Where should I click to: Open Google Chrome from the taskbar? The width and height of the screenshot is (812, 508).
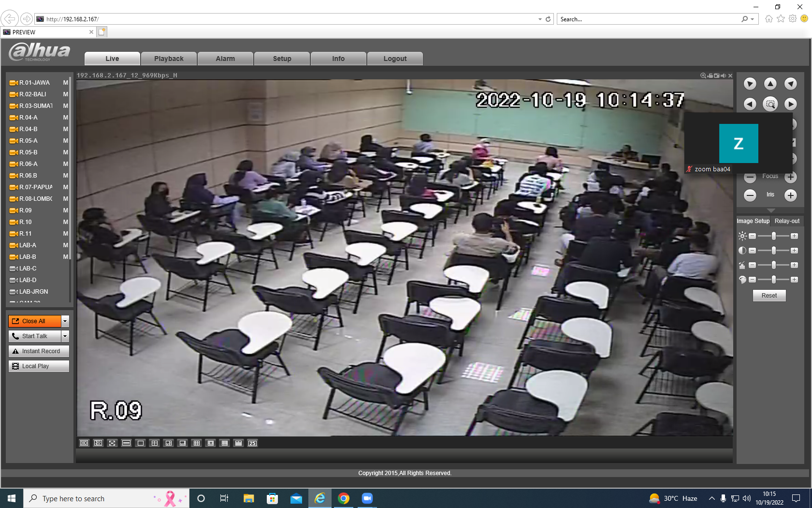(344, 498)
